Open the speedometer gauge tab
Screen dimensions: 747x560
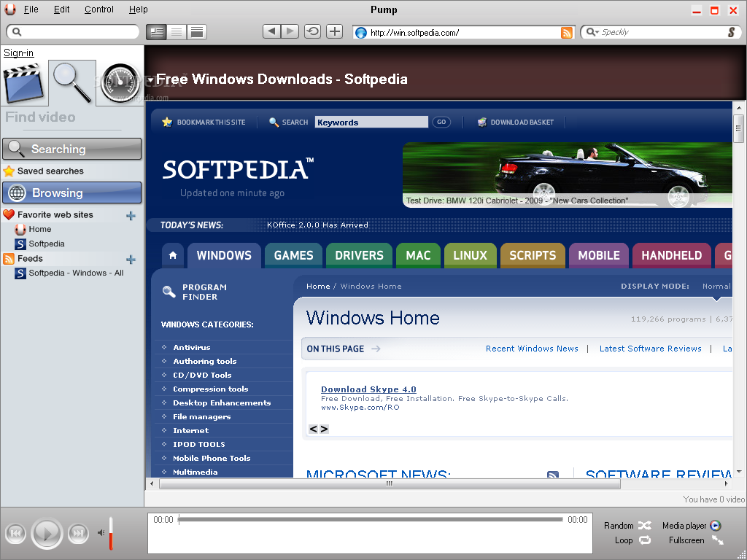pyautogui.click(x=120, y=83)
